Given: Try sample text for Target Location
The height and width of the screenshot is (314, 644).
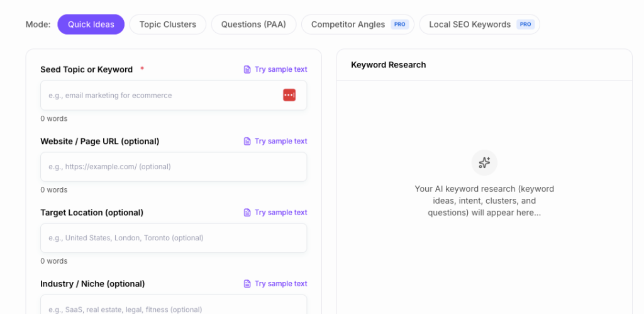Looking at the screenshot, I should click(x=281, y=212).
